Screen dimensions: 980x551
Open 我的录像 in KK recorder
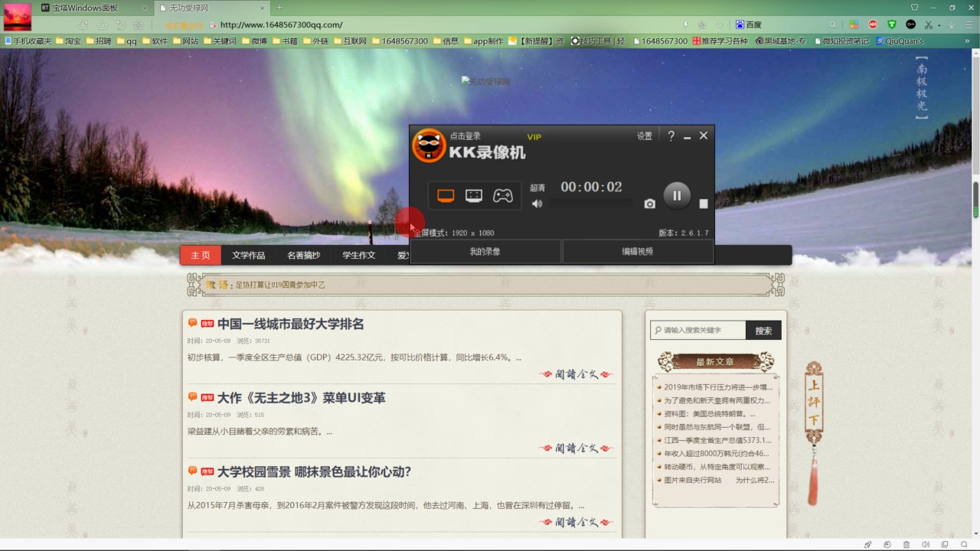tap(485, 251)
